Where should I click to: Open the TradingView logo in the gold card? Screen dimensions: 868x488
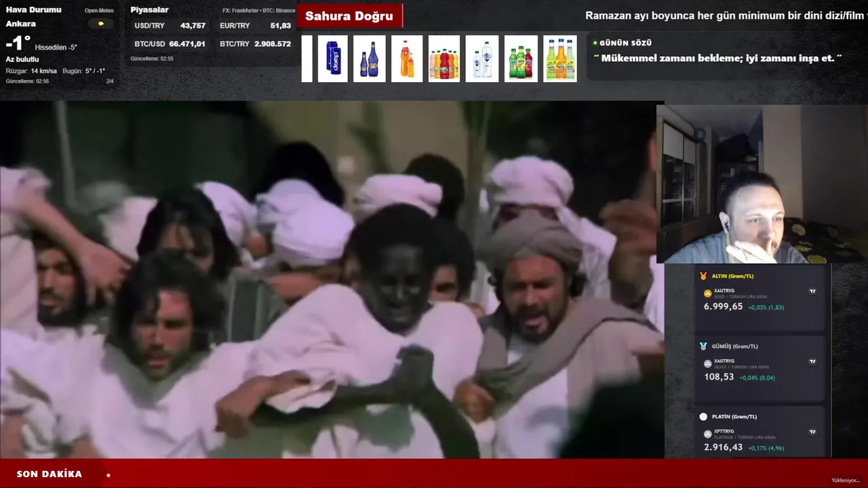pos(812,291)
